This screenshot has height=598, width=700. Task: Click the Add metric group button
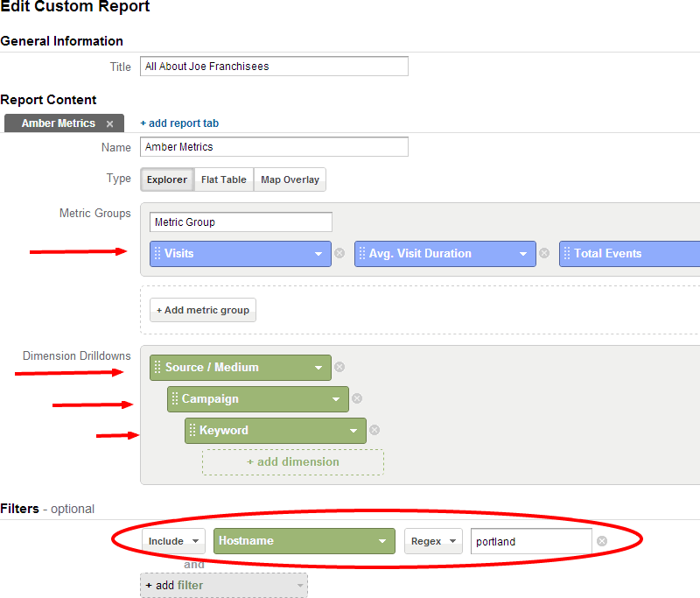click(202, 310)
